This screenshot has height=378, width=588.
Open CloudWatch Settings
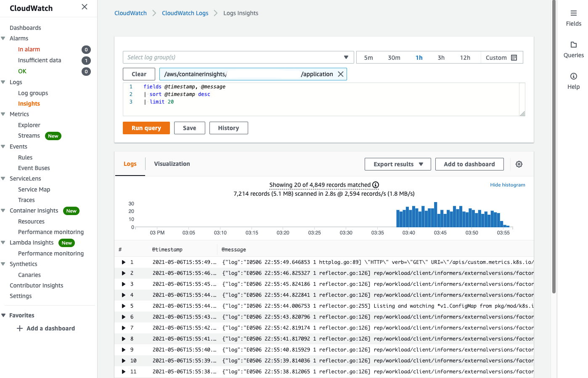(x=21, y=296)
